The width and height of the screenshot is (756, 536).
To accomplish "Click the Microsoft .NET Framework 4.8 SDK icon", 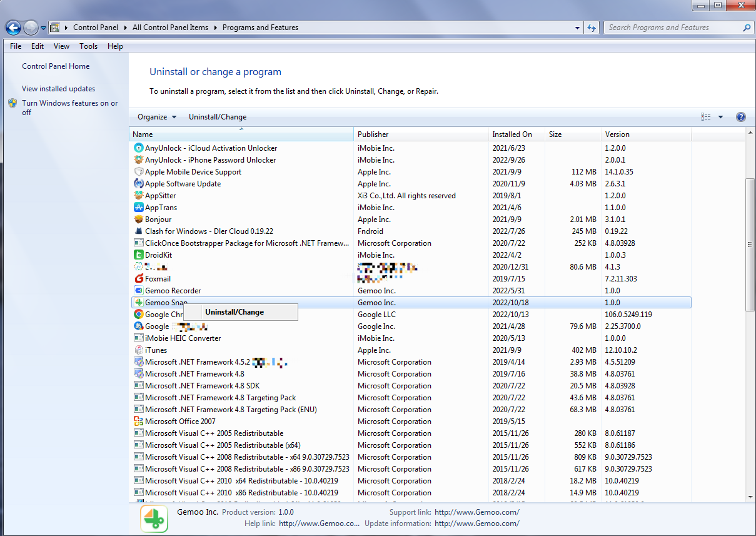I will pos(139,386).
